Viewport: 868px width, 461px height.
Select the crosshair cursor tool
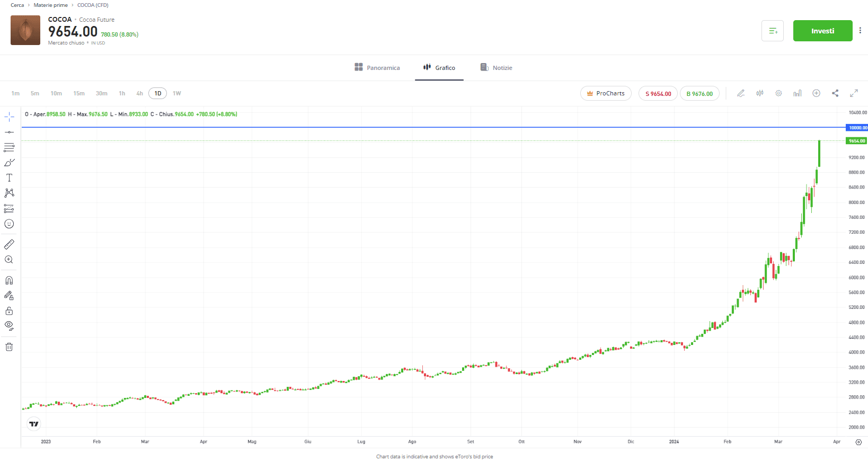point(9,117)
